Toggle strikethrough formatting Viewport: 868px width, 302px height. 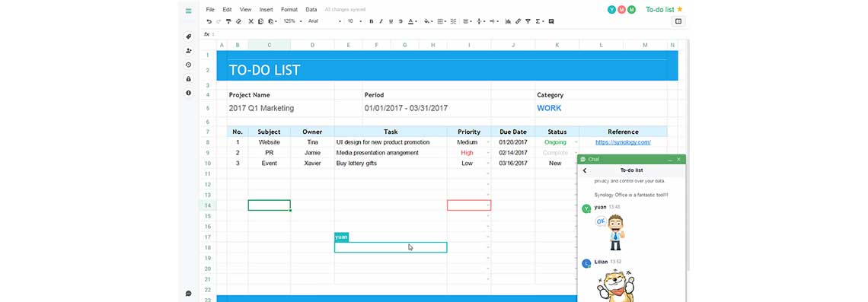(400, 21)
